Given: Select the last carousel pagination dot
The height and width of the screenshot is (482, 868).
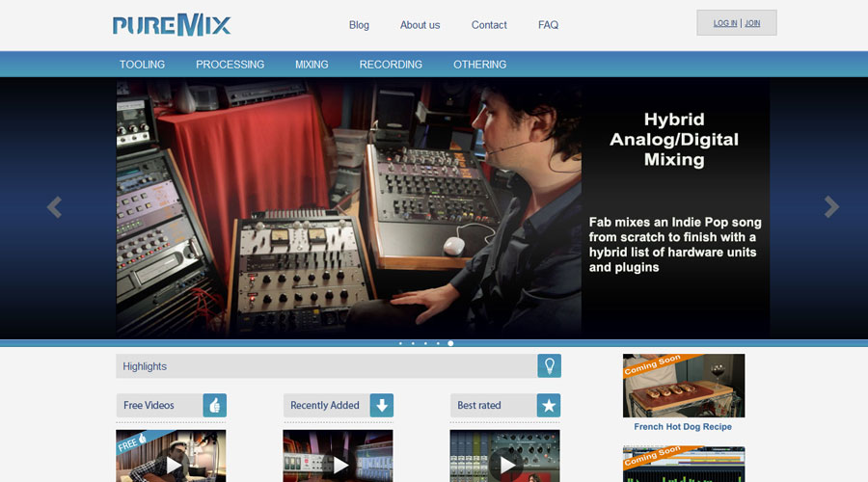Looking at the screenshot, I should point(450,343).
